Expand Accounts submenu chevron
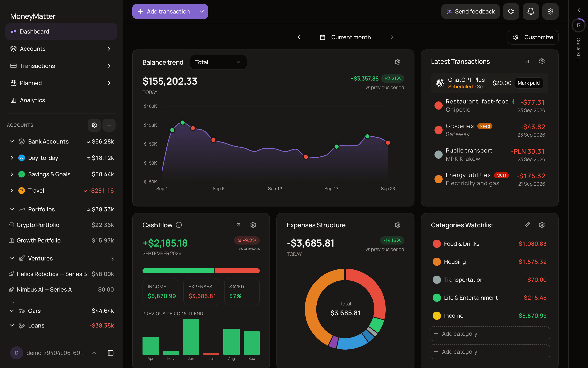 tap(109, 49)
